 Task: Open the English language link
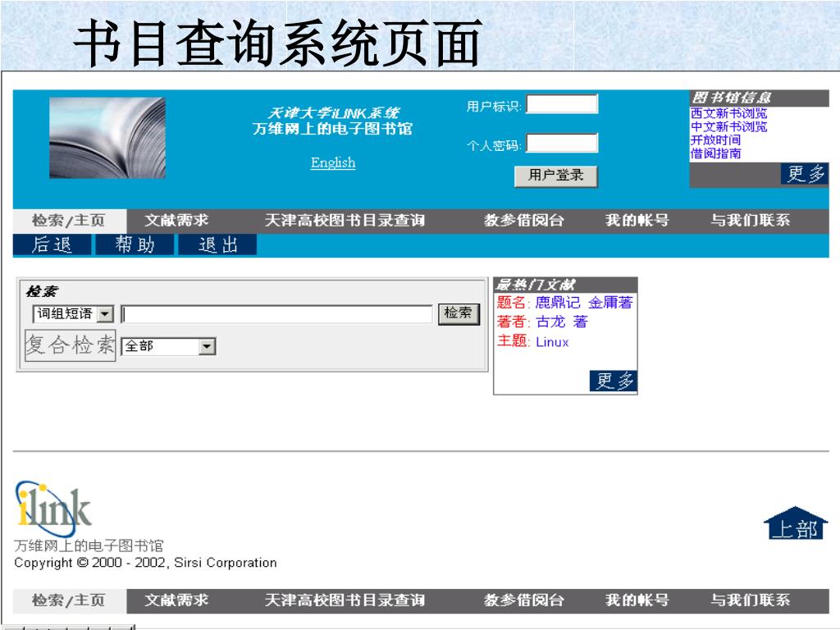pos(333,162)
